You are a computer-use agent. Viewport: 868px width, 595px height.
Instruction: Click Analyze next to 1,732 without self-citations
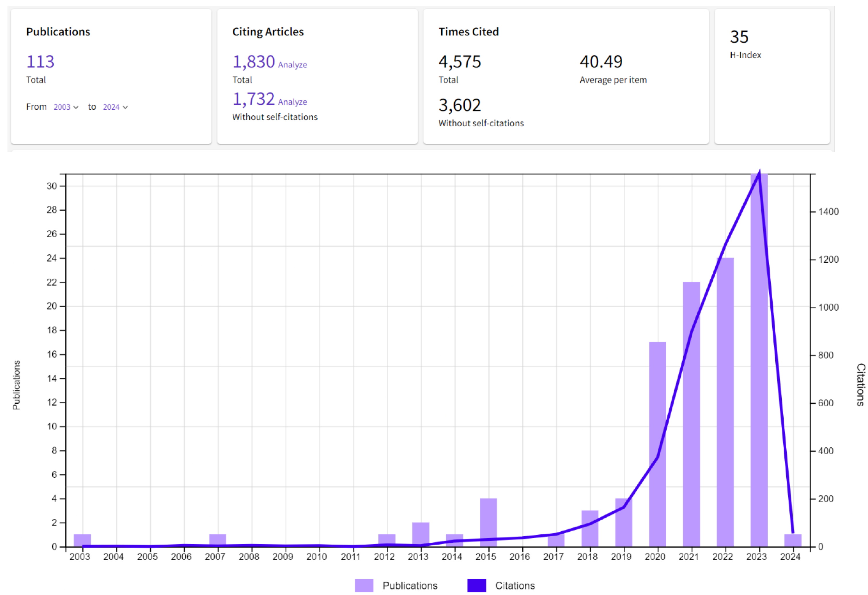point(292,102)
